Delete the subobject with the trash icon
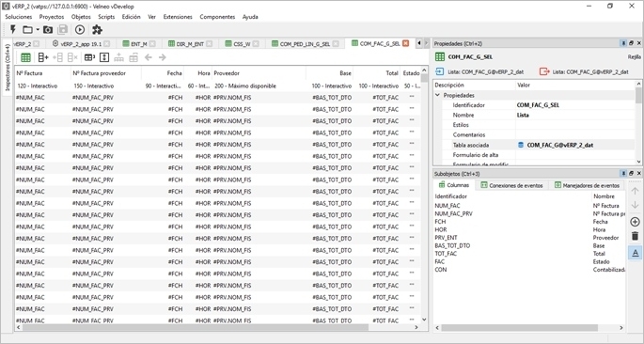644x344 pixels. click(x=635, y=236)
